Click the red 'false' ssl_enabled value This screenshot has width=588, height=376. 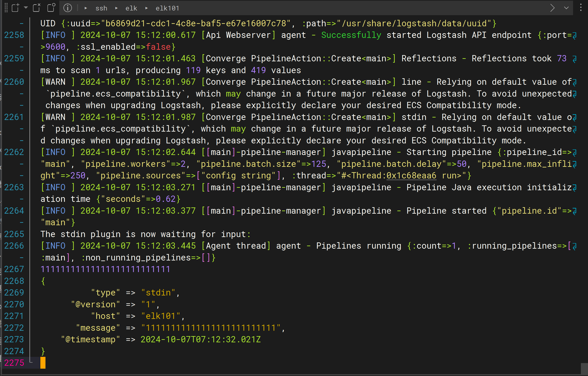point(158,47)
